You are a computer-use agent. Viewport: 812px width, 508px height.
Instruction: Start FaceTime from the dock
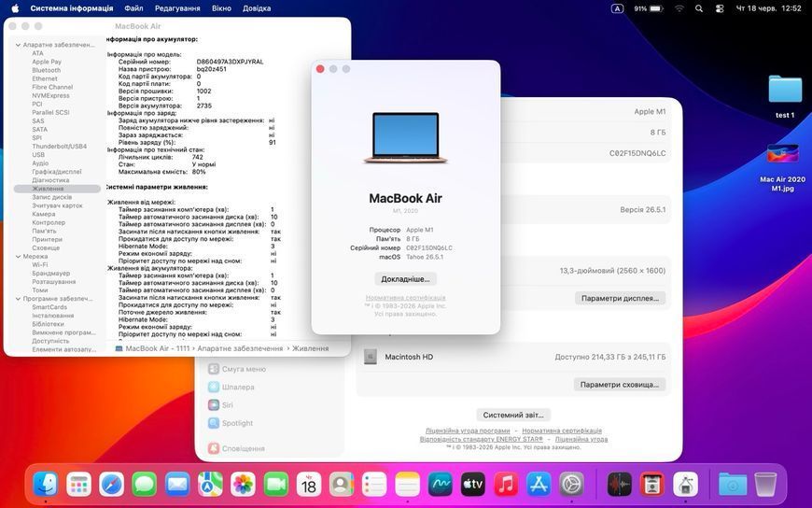coord(276,486)
